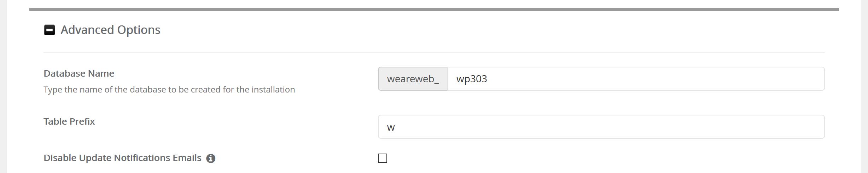Place cursor on the wp303 text
This screenshot has width=868, height=173.
pos(472,79)
